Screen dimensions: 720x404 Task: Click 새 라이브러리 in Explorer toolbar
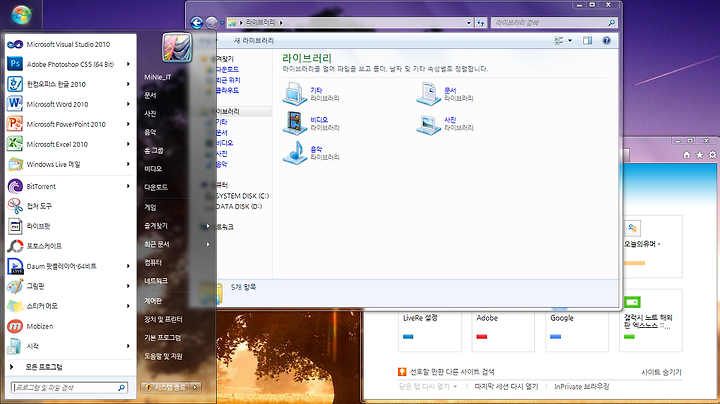tap(254, 41)
